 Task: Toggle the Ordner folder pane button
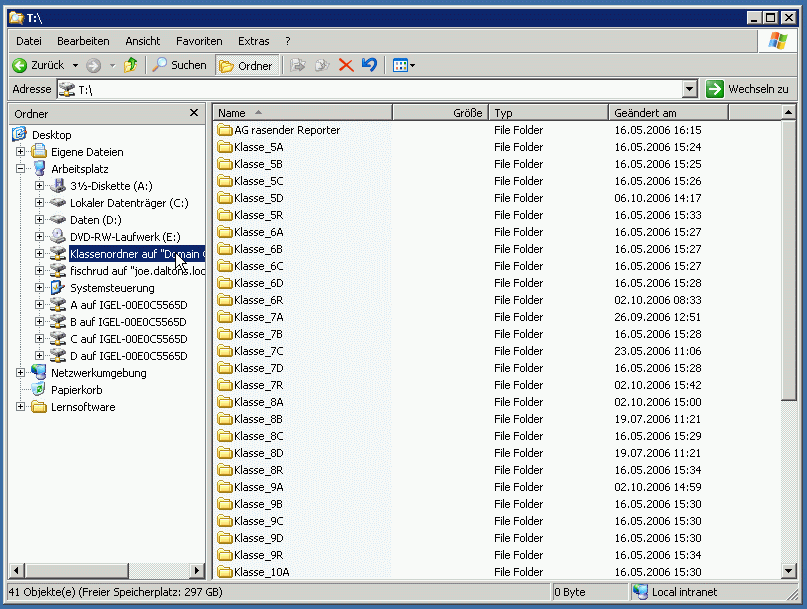point(246,65)
